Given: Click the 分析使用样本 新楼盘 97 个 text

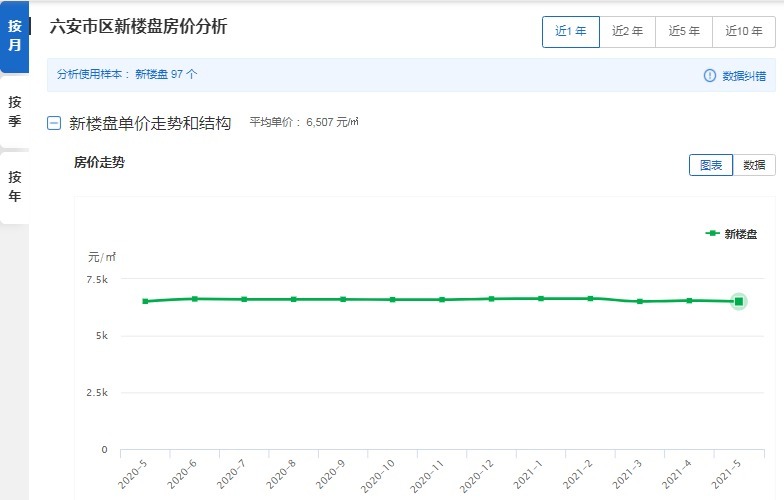Looking at the screenshot, I should pyautogui.click(x=127, y=74).
